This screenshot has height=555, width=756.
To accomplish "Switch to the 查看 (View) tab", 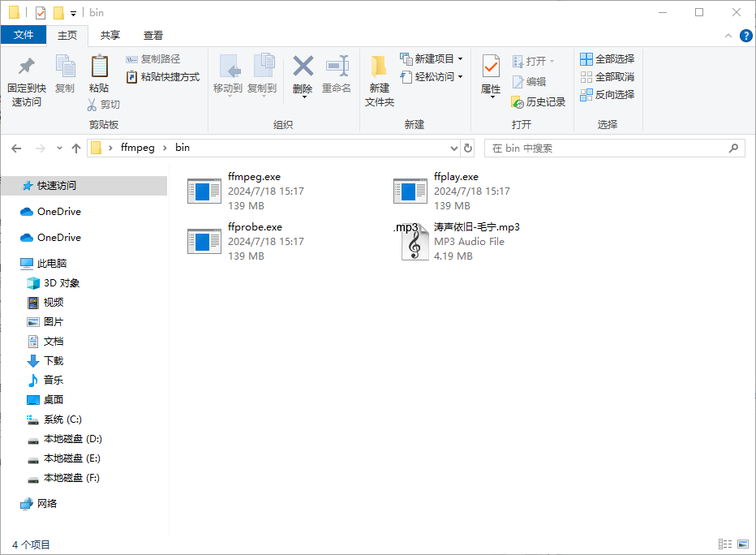I will click(x=153, y=35).
